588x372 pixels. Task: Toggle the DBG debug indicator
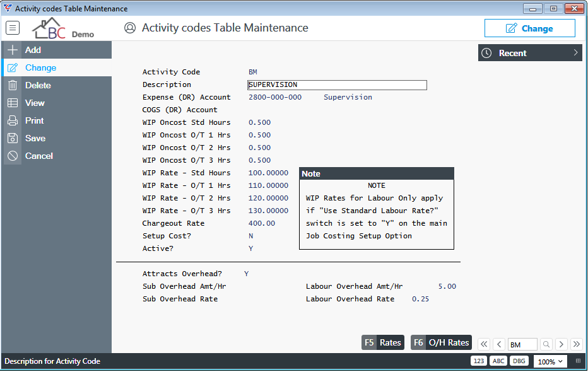[519, 361]
